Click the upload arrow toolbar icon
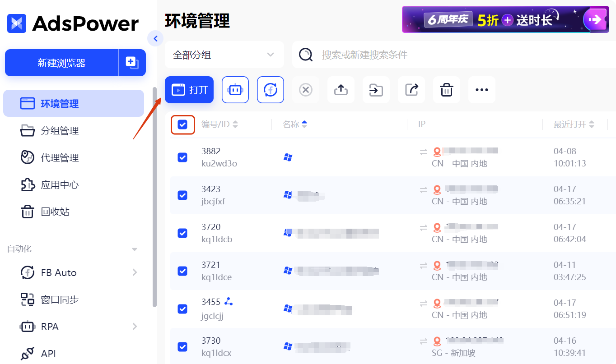This screenshot has height=364, width=616. [341, 90]
